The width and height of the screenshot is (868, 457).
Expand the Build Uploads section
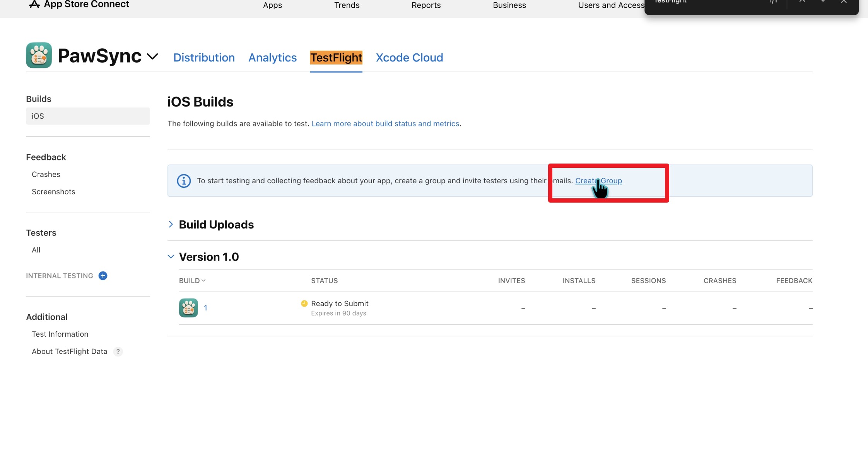171,224
